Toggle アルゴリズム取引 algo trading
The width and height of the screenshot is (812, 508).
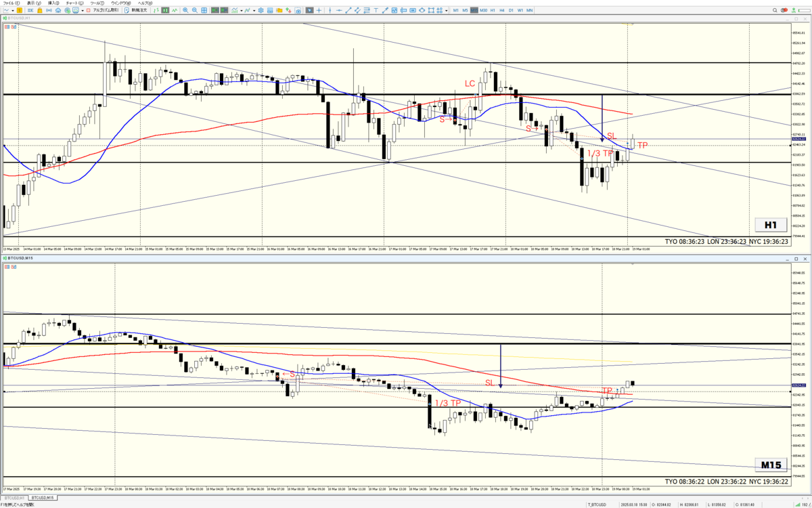pyautogui.click(x=102, y=10)
